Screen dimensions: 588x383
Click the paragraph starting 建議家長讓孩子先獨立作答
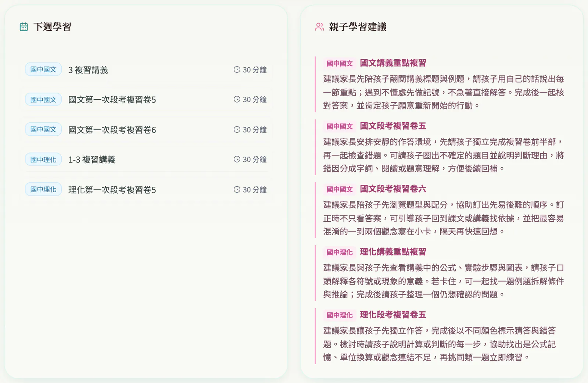tap(440, 344)
